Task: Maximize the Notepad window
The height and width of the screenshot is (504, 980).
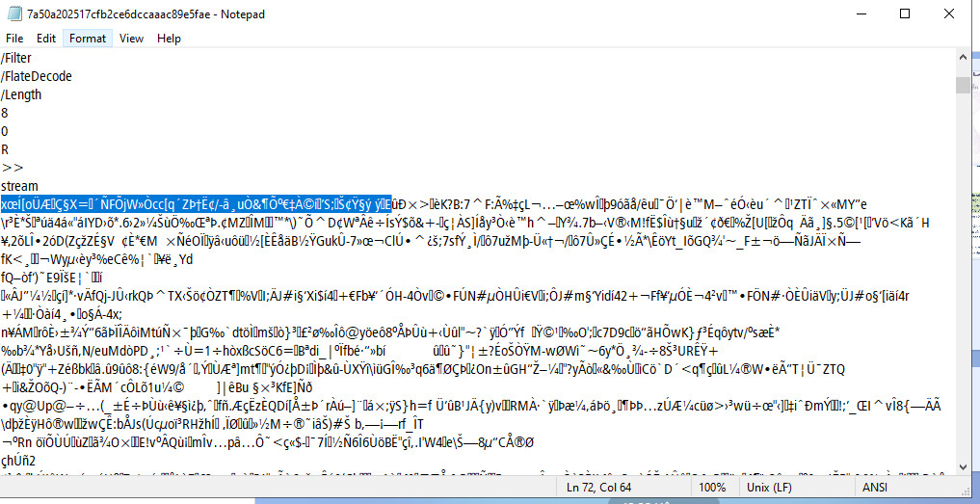Action: (905, 14)
